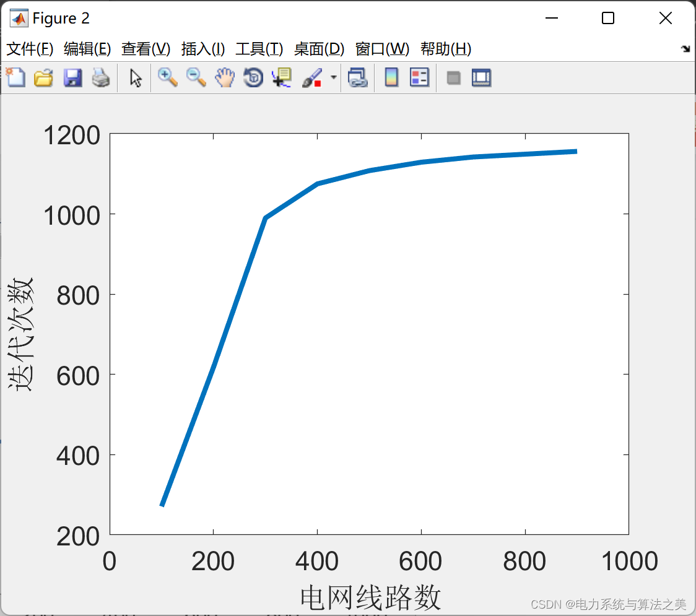Click the x-axis label 电网线路数
Image resolution: width=696 pixels, height=616 pixels.
(371, 598)
